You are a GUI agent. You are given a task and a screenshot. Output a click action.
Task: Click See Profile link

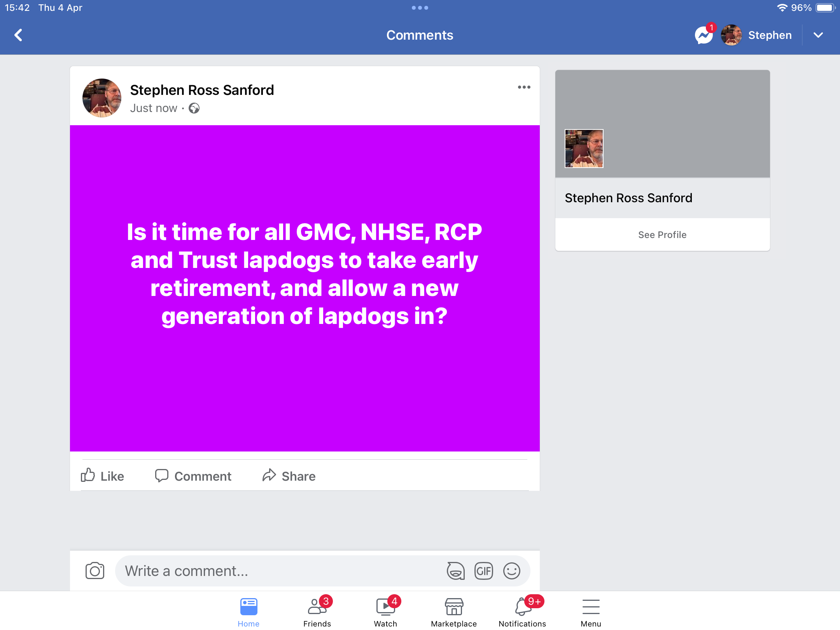pos(662,234)
